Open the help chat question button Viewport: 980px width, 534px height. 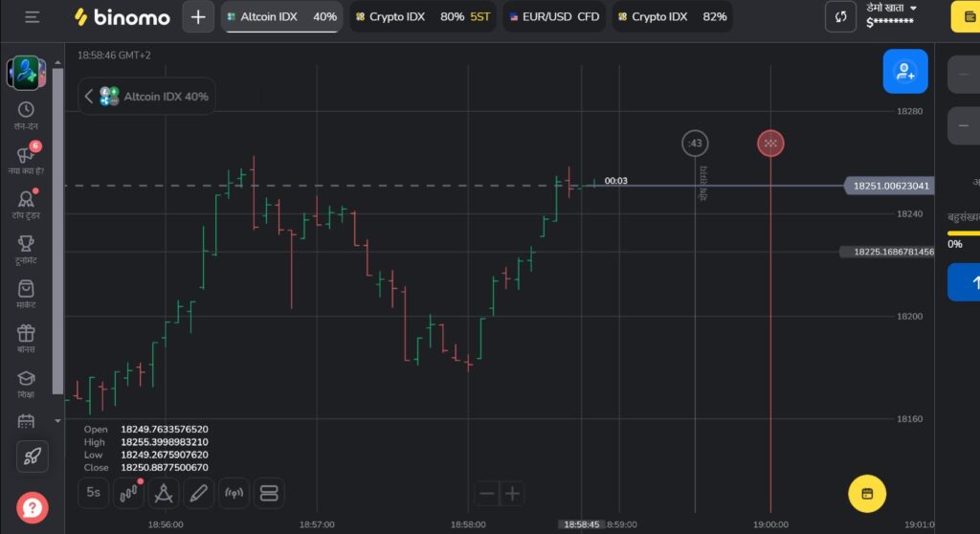32,507
